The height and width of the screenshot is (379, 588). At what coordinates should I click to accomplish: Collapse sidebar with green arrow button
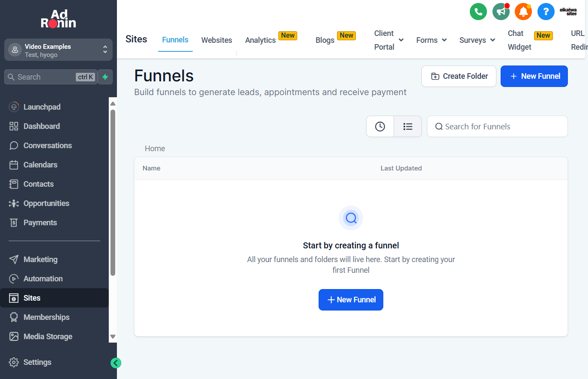[x=116, y=363]
